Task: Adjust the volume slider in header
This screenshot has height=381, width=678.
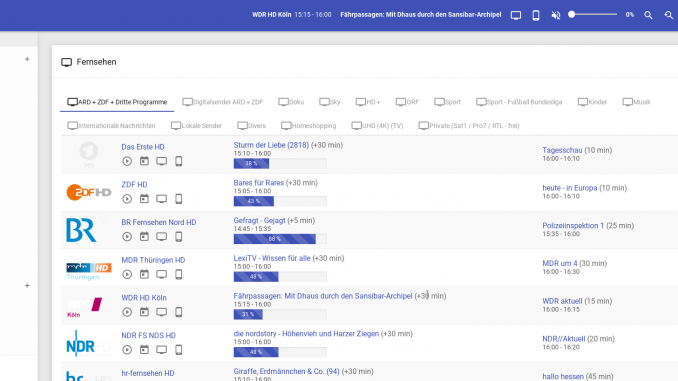Action: [593, 15]
